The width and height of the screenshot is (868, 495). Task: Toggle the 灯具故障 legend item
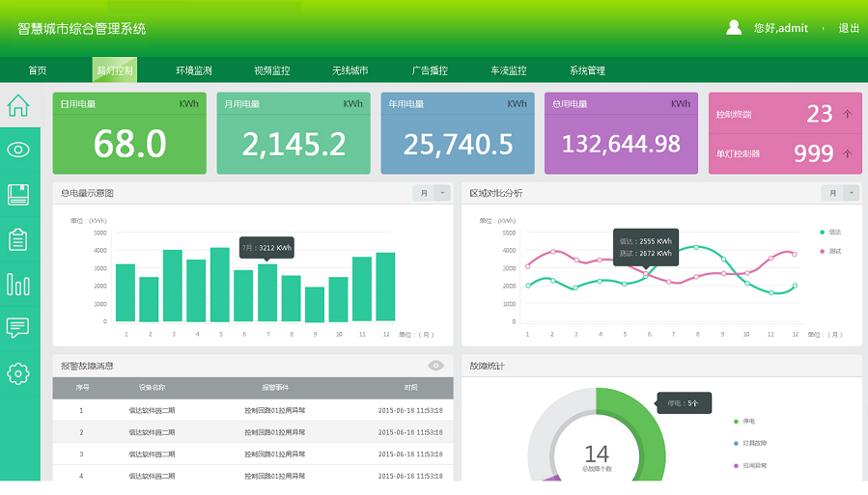tap(750, 444)
